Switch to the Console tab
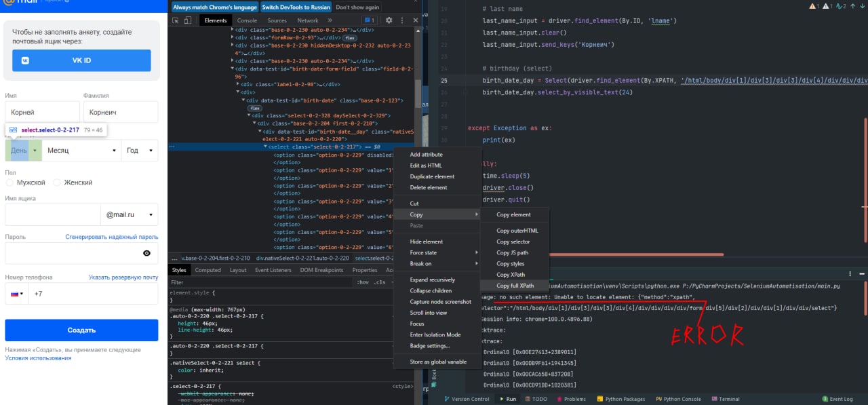Viewport: 868px width, 405px height. tap(247, 20)
